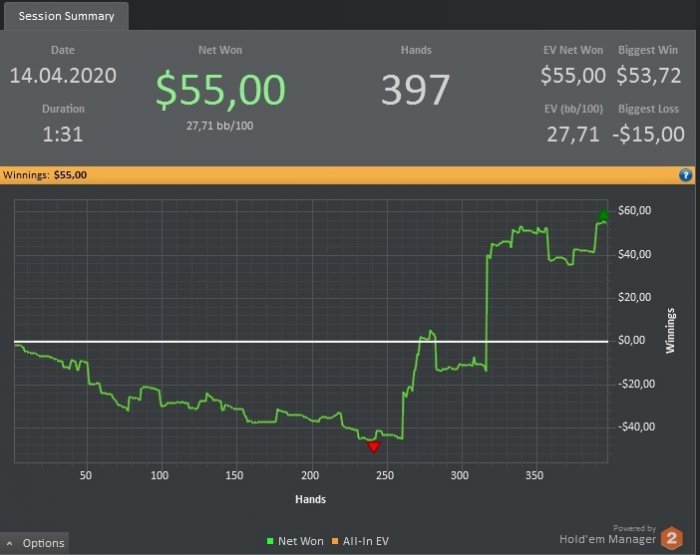Click the $0,00 axis label
700x555 pixels.
click(x=631, y=341)
